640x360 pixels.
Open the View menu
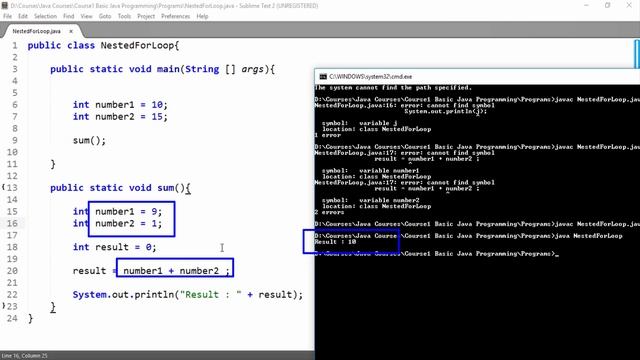(x=86, y=16)
